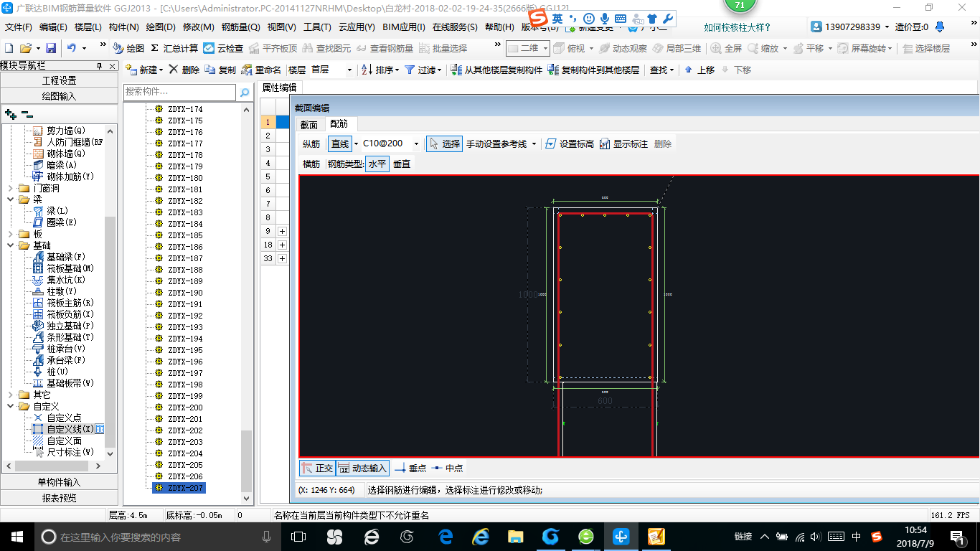
Task: Click the expand-all double plus icon
Action: click(10, 113)
